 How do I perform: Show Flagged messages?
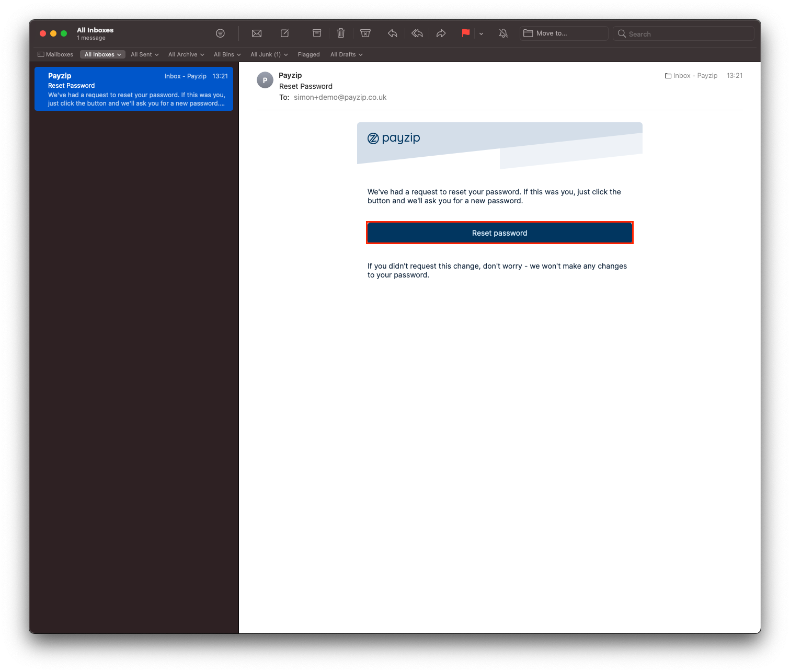[308, 54]
